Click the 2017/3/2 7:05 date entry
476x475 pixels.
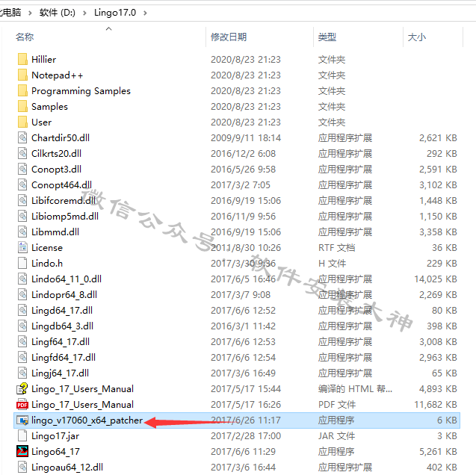241,185
